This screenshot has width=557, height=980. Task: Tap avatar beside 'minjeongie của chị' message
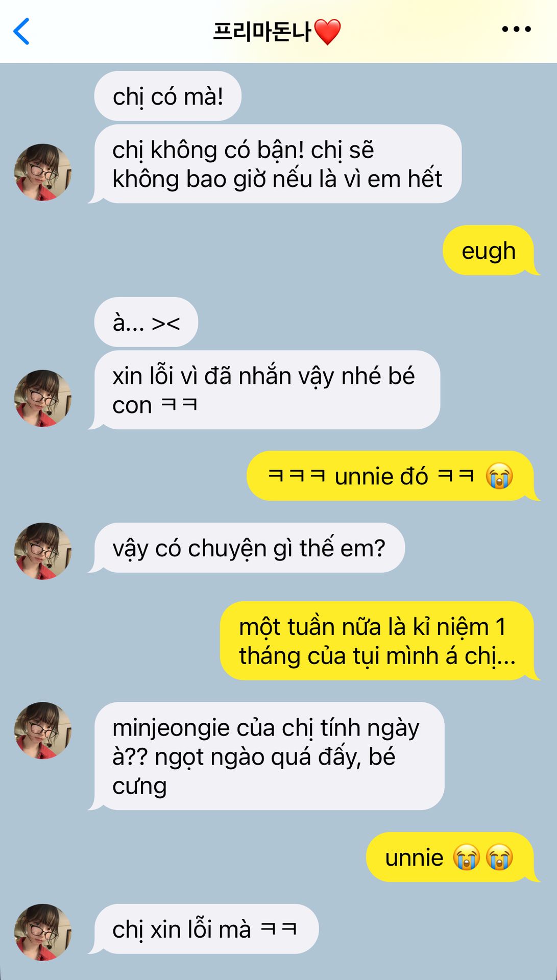tap(43, 730)
